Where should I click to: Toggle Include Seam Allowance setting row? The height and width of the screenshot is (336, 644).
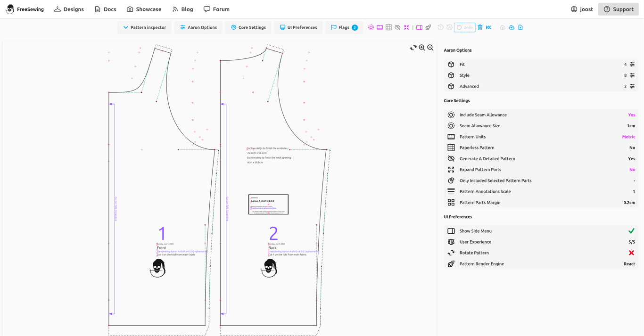[x=541, y=115]
